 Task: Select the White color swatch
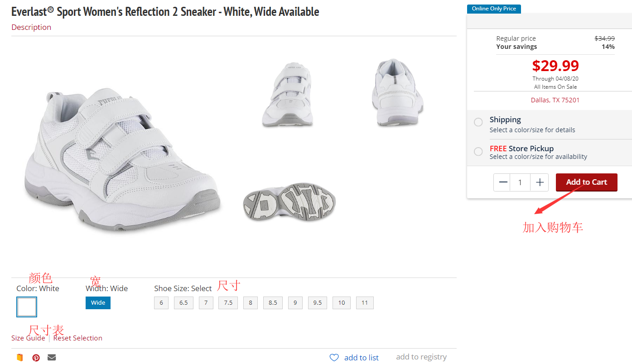pyautogui.click(x=27, y=307)
